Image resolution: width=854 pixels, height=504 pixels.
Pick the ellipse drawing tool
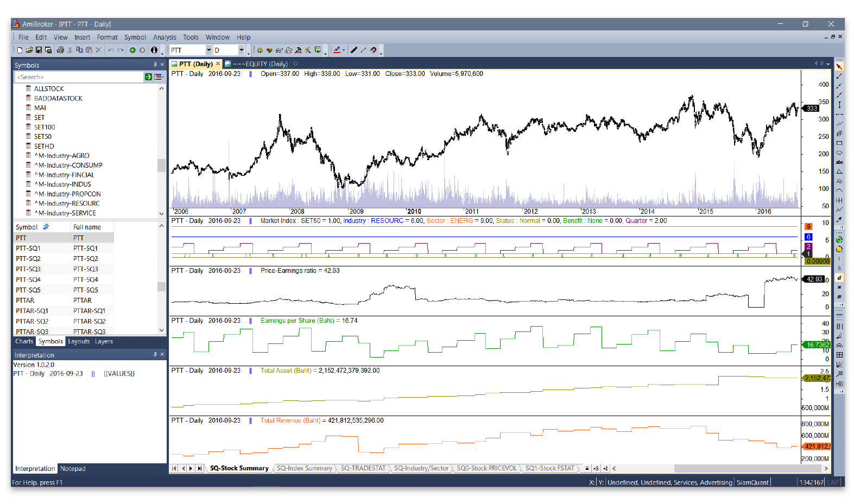click(x=839, y=153)
